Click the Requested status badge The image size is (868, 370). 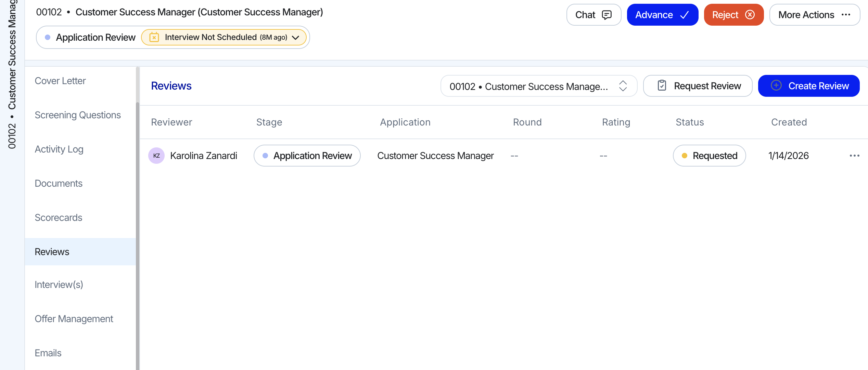click(709, 156)
